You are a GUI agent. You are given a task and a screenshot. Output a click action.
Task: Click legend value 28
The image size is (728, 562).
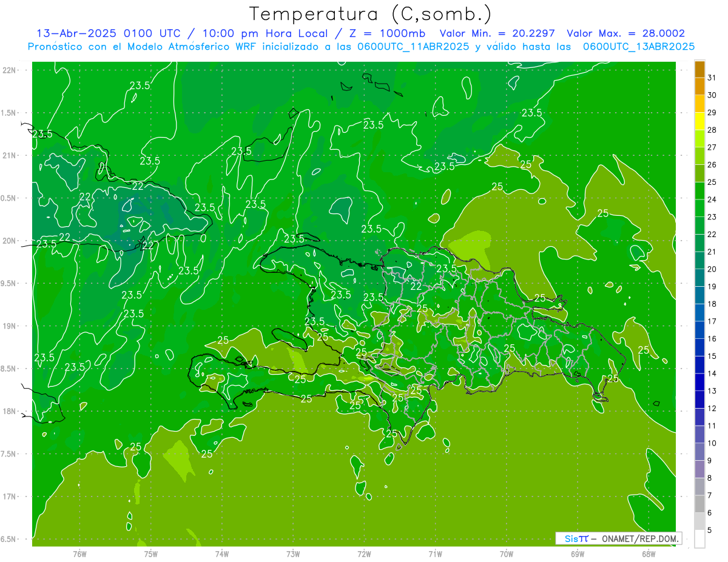coord(712,130)
